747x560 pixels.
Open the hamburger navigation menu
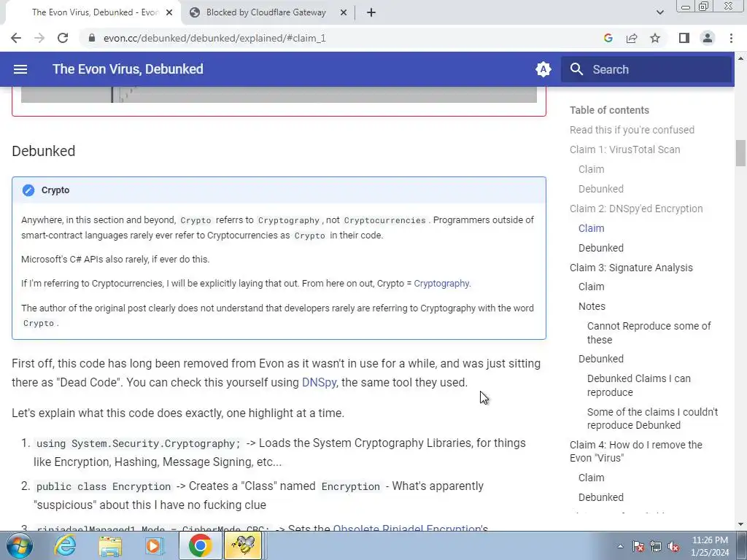[x=20, y=69]
